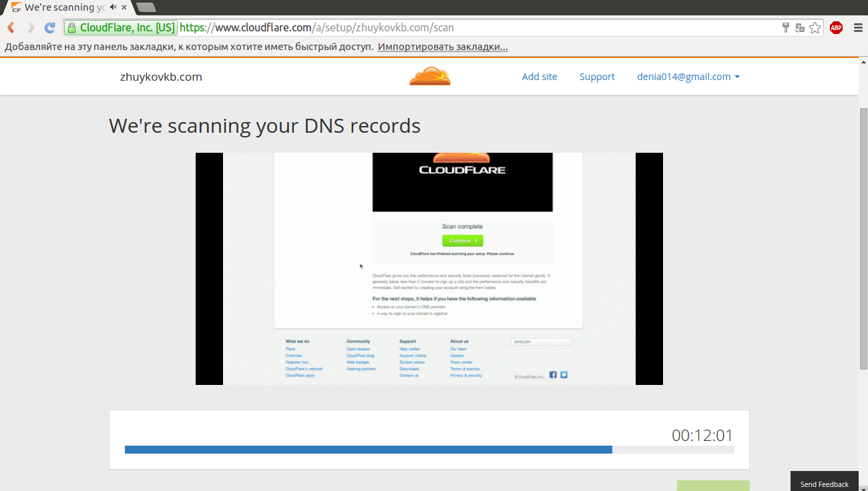Click the Add site link
This screenshot has height=491, width=868.
[539, 77]
